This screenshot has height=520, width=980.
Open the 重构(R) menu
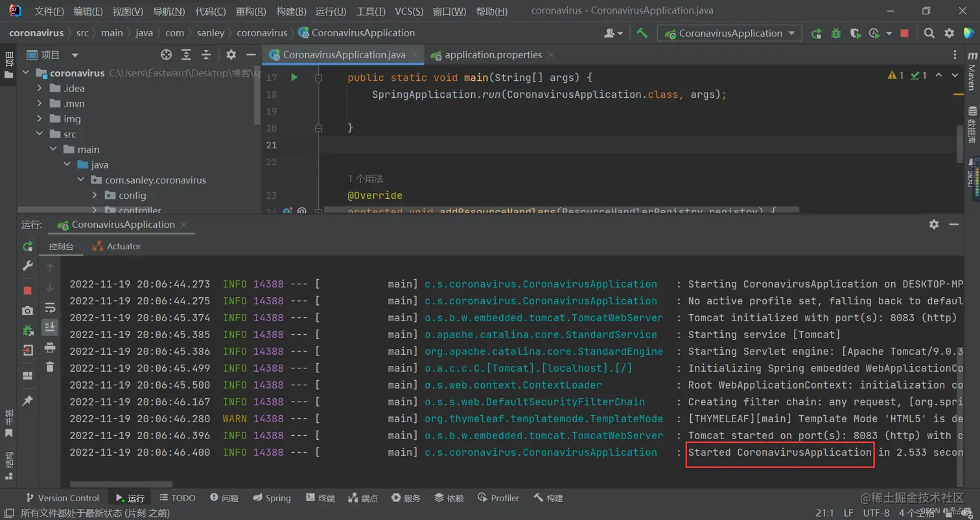pos(251,11)
